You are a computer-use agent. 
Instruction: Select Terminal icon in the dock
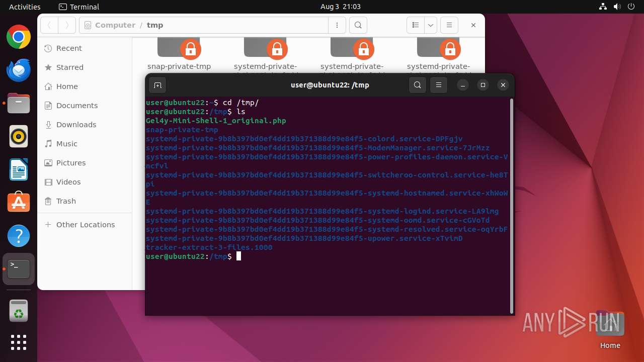click(19, 269)
